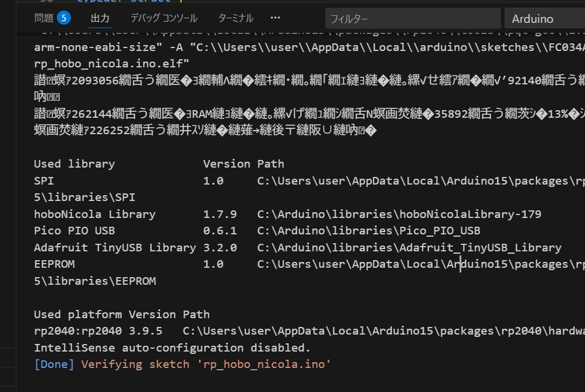Open the Arduino output channel dropdown
Screen dimensions: 585x392
click(x=545, y=19)
